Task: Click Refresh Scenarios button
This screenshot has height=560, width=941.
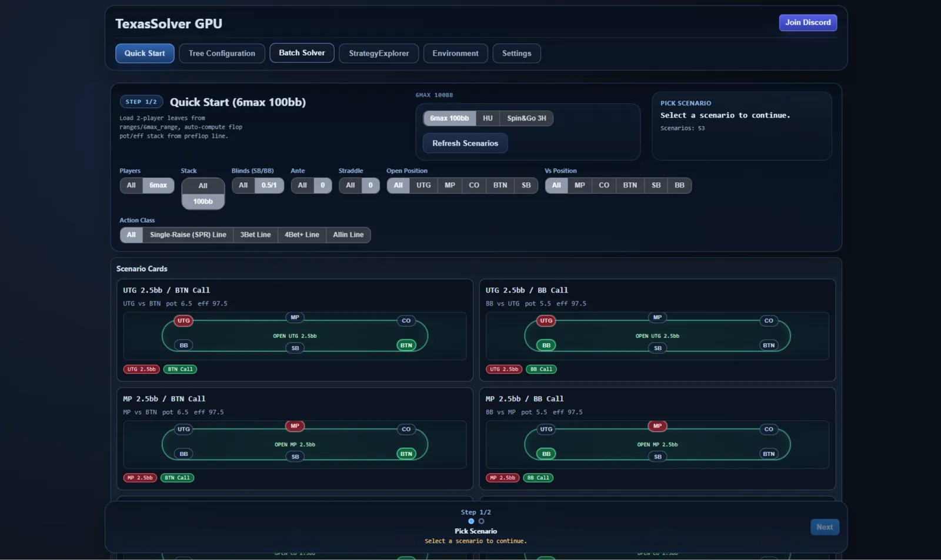Action: tap(465, 143)
